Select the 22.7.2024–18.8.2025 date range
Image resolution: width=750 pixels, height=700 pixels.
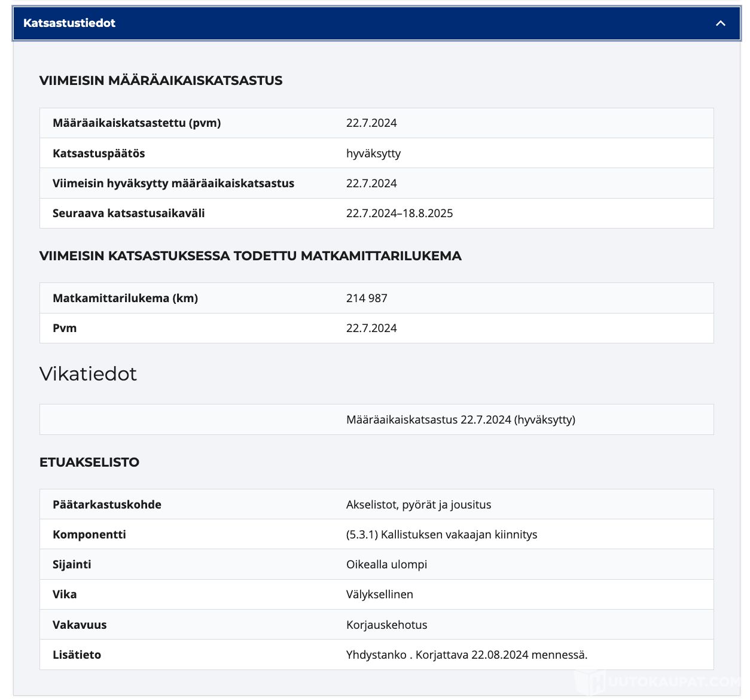click(400, 214)
